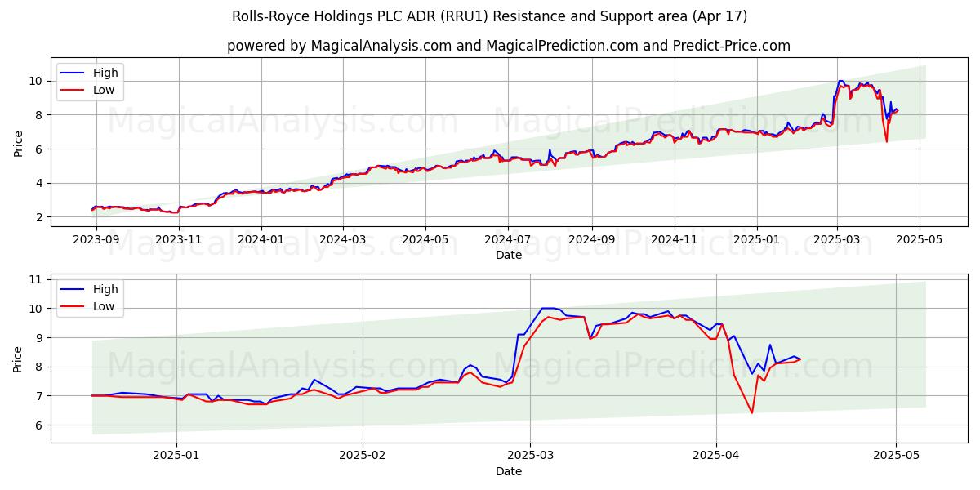Click the '2024-01' x-axis label
Screen dimensions: 980x490
[261, 241]
